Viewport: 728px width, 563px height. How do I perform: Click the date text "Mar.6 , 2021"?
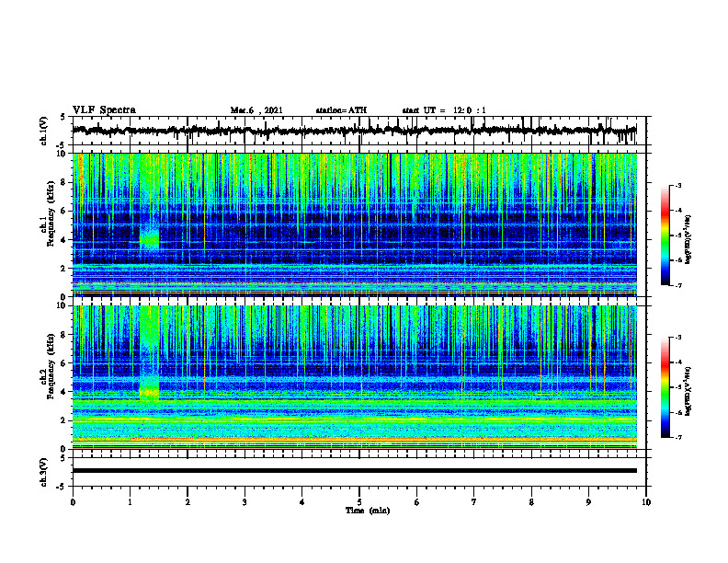click(256, 110)
